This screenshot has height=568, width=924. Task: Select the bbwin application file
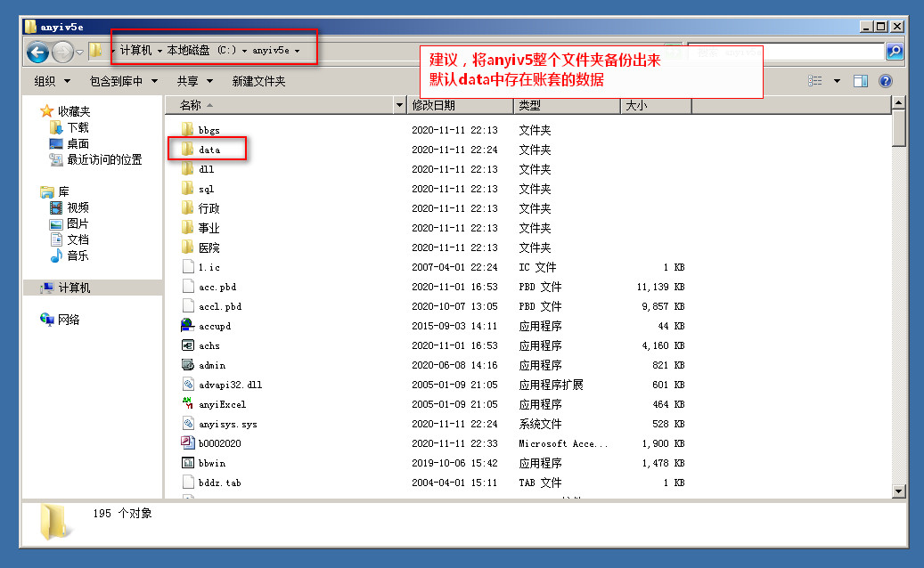[x=211, y=463]
